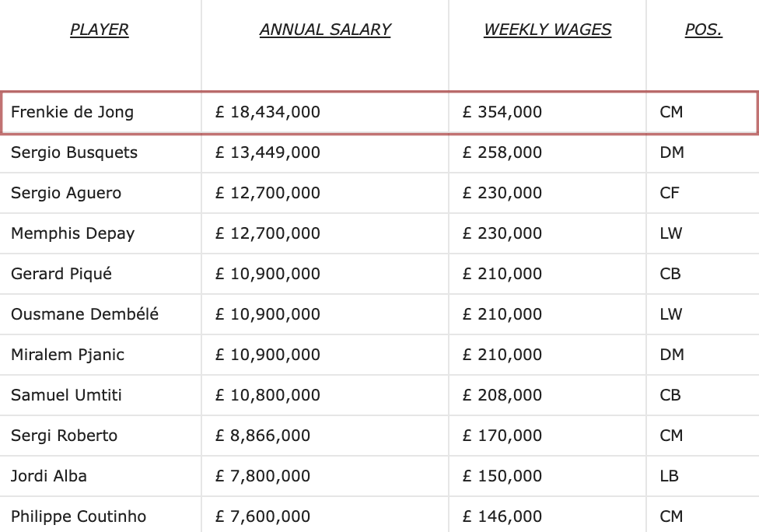Select Jordi Alba's LB position cell
The height and width of the screenshot is (532, 759).
pos(670,476)
